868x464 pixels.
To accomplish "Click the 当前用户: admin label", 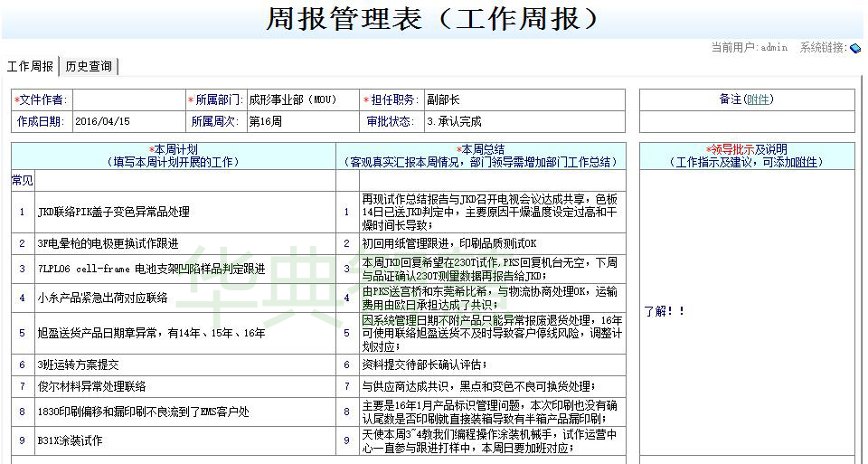I will coord(750,48).
